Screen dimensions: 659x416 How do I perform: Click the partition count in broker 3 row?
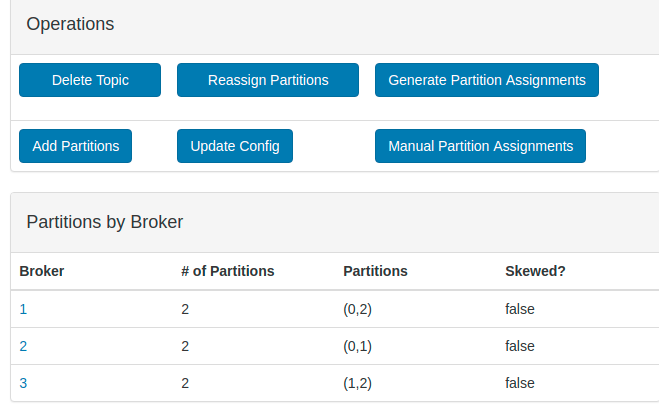(185, 383)
